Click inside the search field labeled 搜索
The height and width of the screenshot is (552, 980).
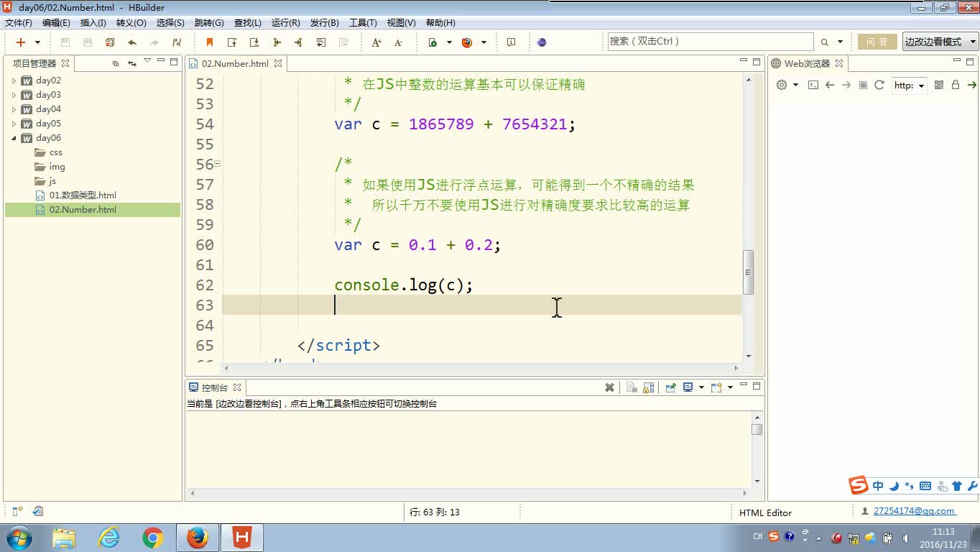[710, 42]
